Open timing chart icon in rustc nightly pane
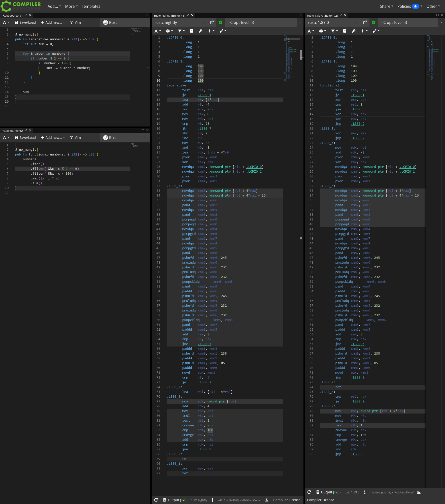The width and height of the screenshot is (445, 504). point(266,500)
